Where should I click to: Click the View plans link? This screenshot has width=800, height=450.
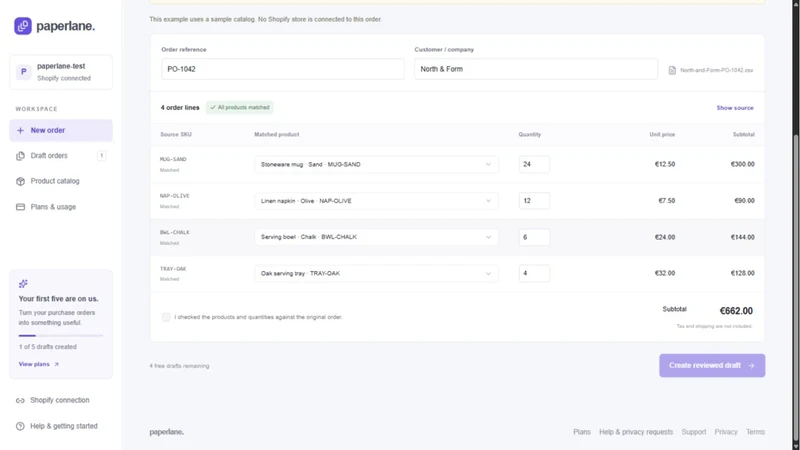(x=39, y=364)
